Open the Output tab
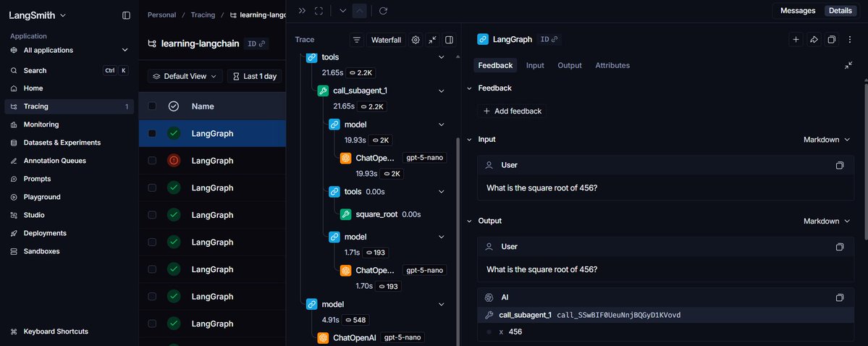This screenshot has width=868, height=346. (570, 65)
